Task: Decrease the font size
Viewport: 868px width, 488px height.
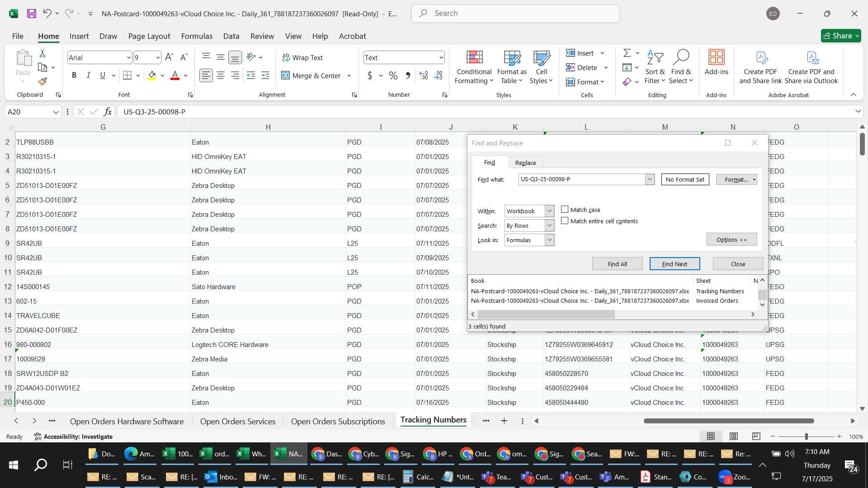Action: (x=184, y=57)
